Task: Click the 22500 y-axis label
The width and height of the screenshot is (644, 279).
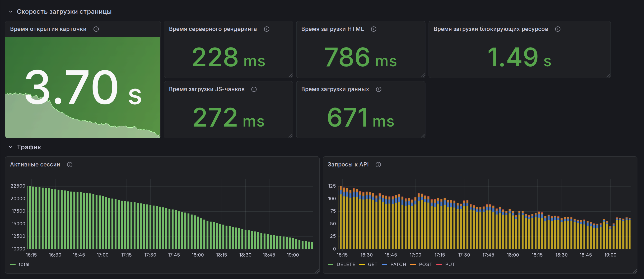Action: click(18, 186)
